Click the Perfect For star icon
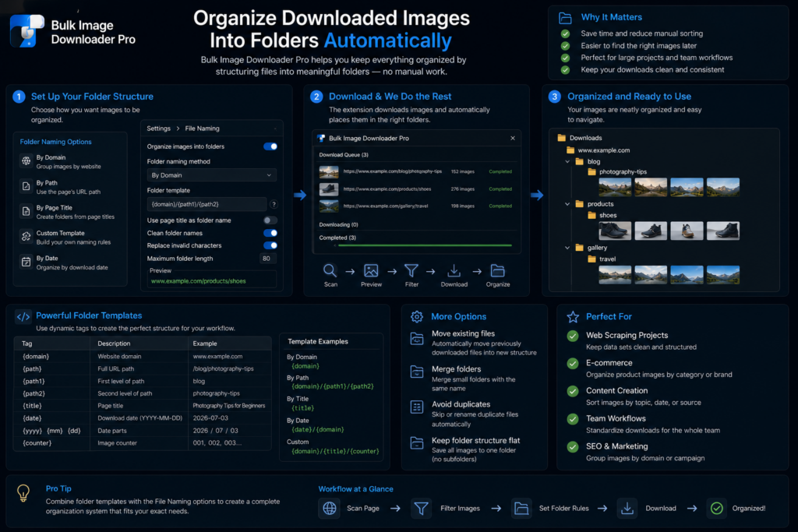The image size is (798, 532). [573, 317]
